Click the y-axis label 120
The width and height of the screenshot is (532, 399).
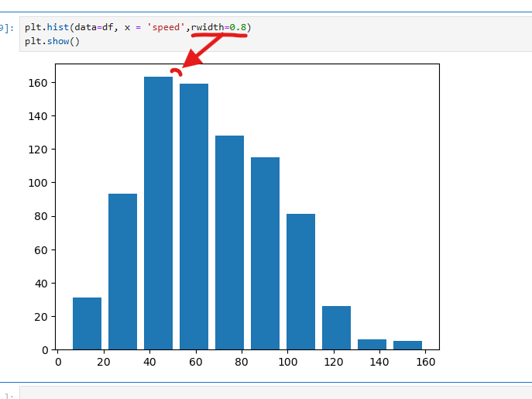pos(38,150)
